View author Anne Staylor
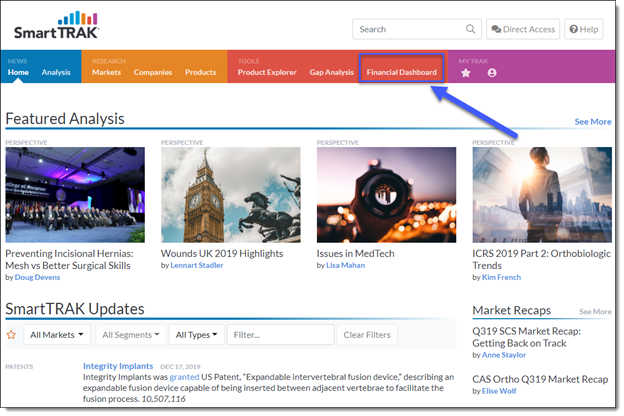The width and height of the screenshot is (624, 416). coord(504,355)
